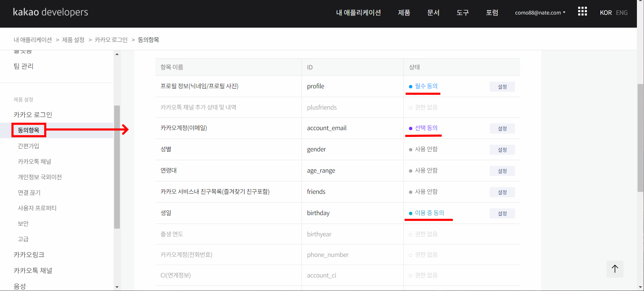Click 설정 button for friends row
644x291 pixels.
pos(502,192)
